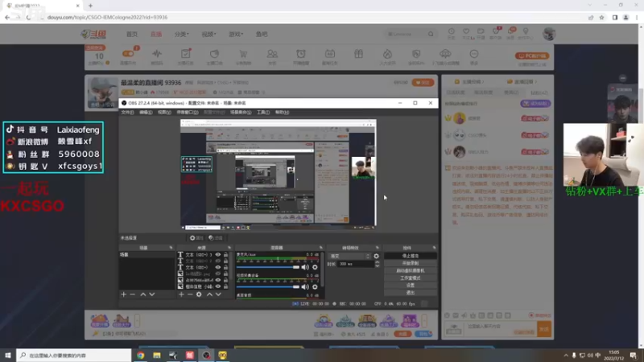Open the OBS 设置 settings button
Screen dimensions: 644x362
[x=411, y=286]
